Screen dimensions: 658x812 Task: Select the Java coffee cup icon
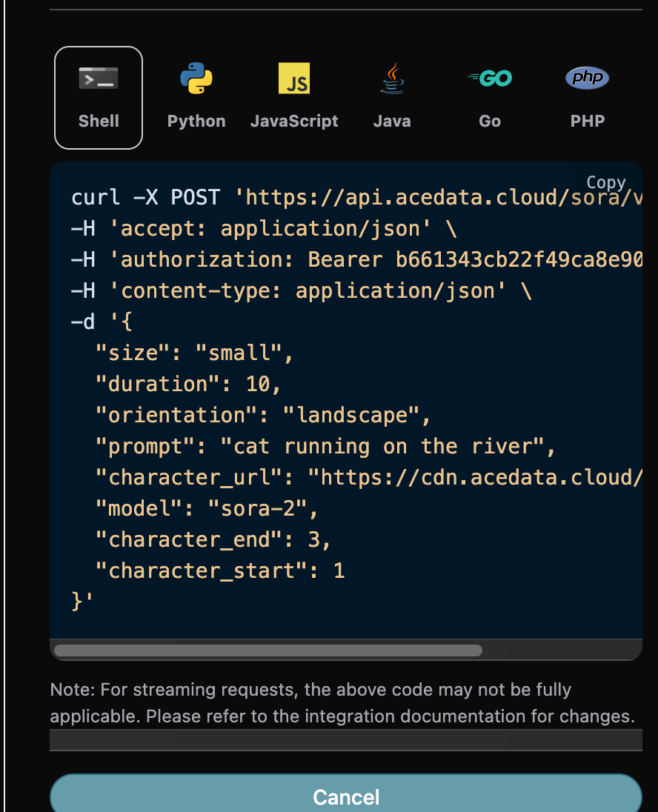pyautogui.click(x=392, y=79)
